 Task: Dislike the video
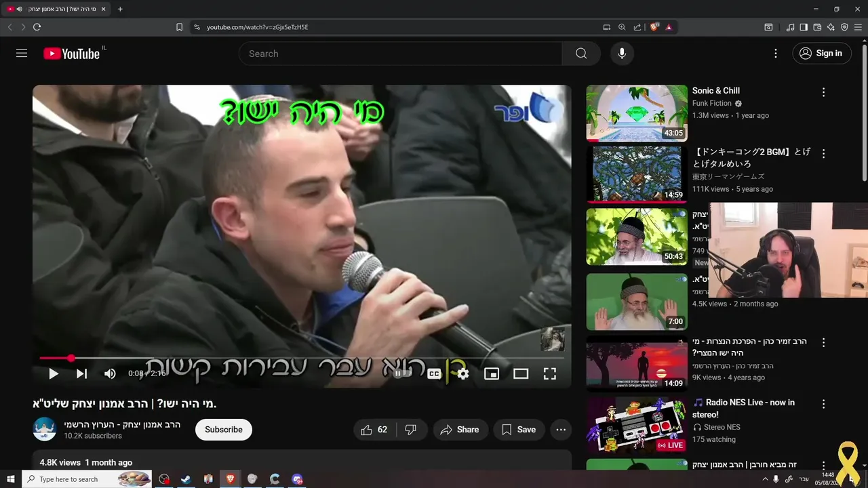click(x=411, y=430)
